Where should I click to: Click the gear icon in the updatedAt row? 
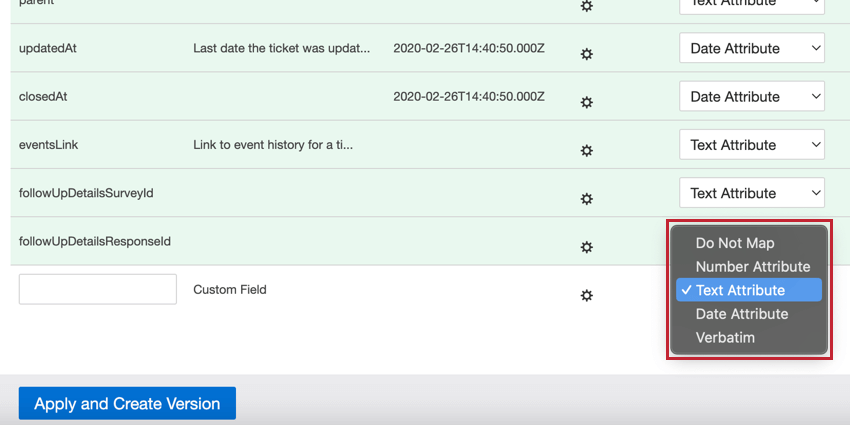587,54
